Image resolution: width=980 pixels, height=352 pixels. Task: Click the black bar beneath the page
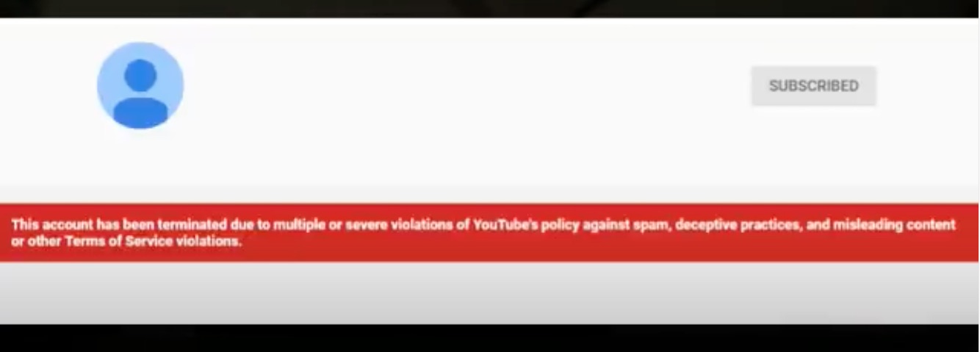pyautogui.click(x=489, y=338)
